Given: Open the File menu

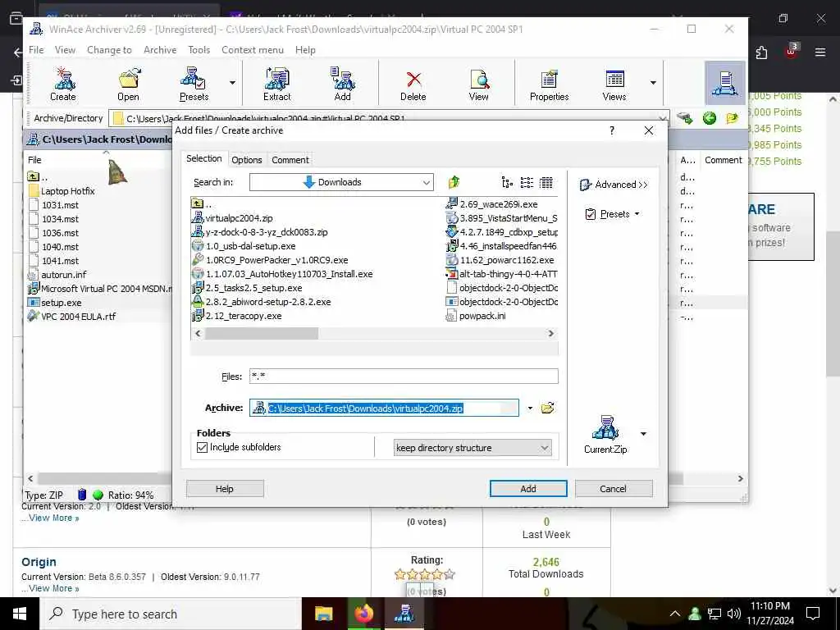Looking at the screenshot, I should click(36, 50).
